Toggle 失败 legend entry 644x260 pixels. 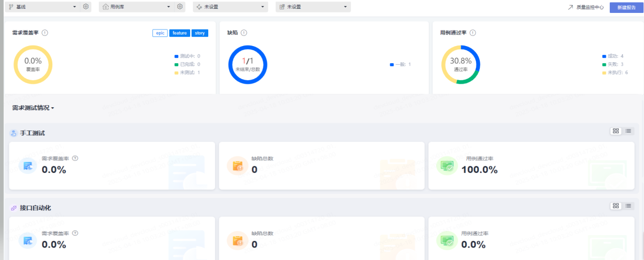point(613,64)
